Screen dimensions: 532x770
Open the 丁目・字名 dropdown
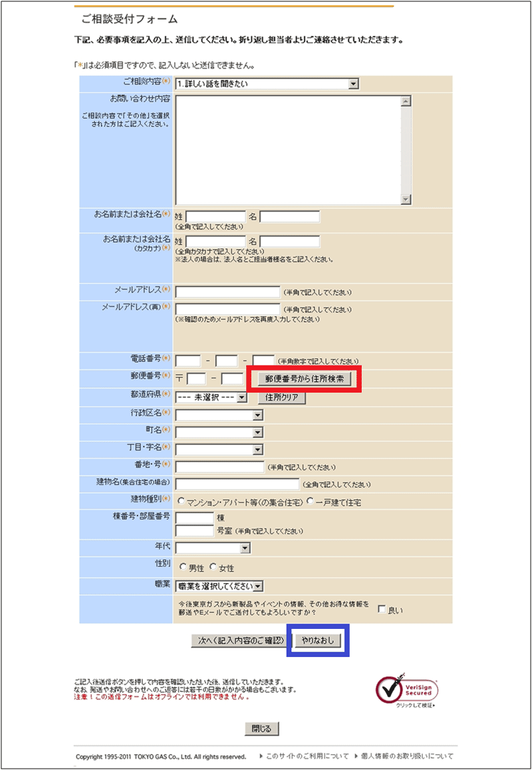tap(219, 449)
